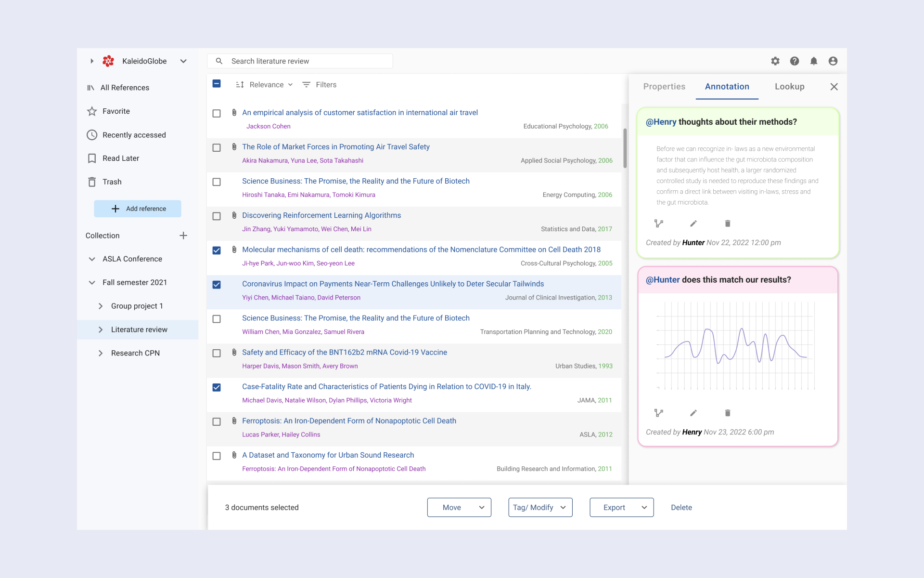The height and width of the screenshot is (578, 924).
Task: Uncheck the Coronavirus Impact on Payments checkbox
Action: (217, 285)
